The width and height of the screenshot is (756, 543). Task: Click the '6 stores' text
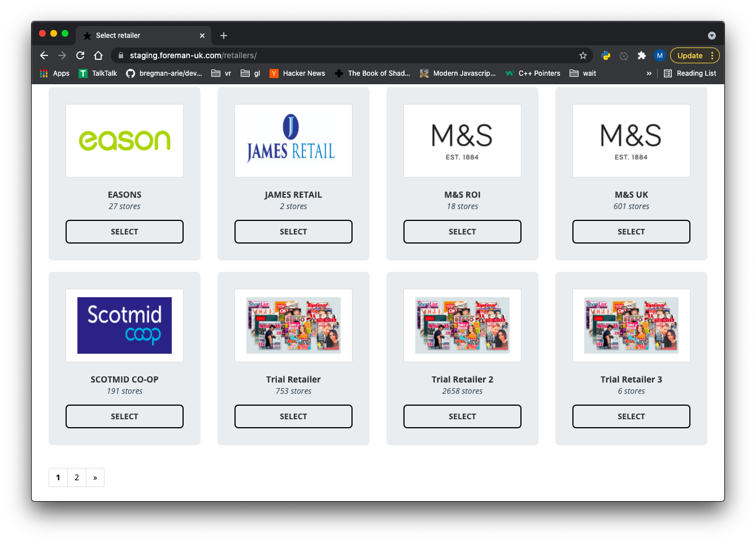click(x=631, y=391)
